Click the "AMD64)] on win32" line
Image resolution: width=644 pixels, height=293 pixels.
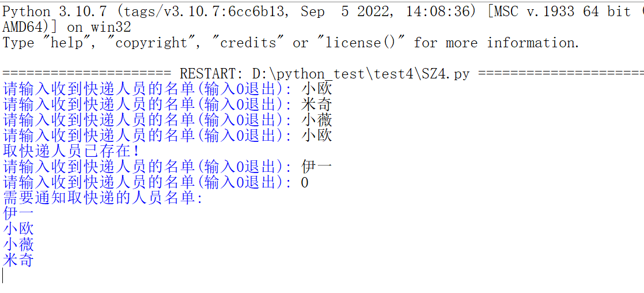point(67,27)
